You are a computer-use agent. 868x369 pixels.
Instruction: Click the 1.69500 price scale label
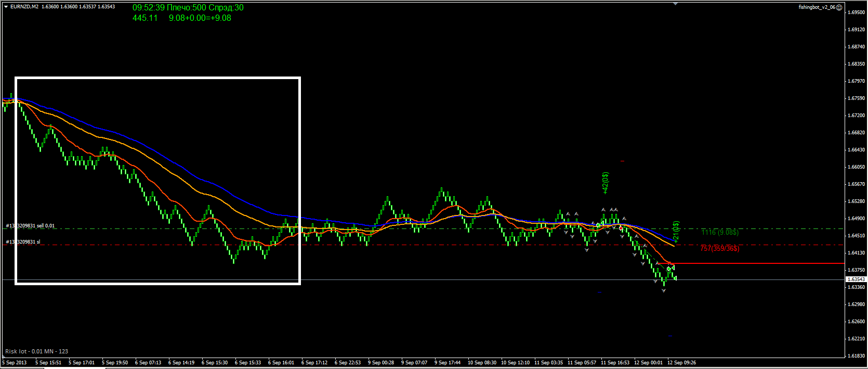(856, 12)
